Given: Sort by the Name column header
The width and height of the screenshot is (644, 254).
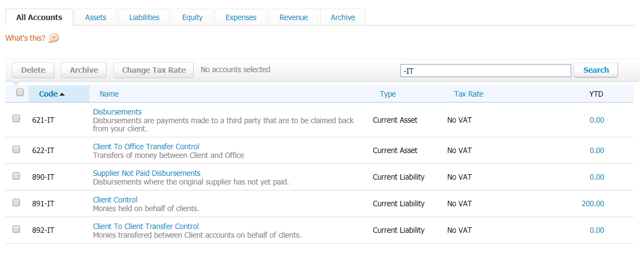Looking at the screenshot, I should (x=109, y=94).
